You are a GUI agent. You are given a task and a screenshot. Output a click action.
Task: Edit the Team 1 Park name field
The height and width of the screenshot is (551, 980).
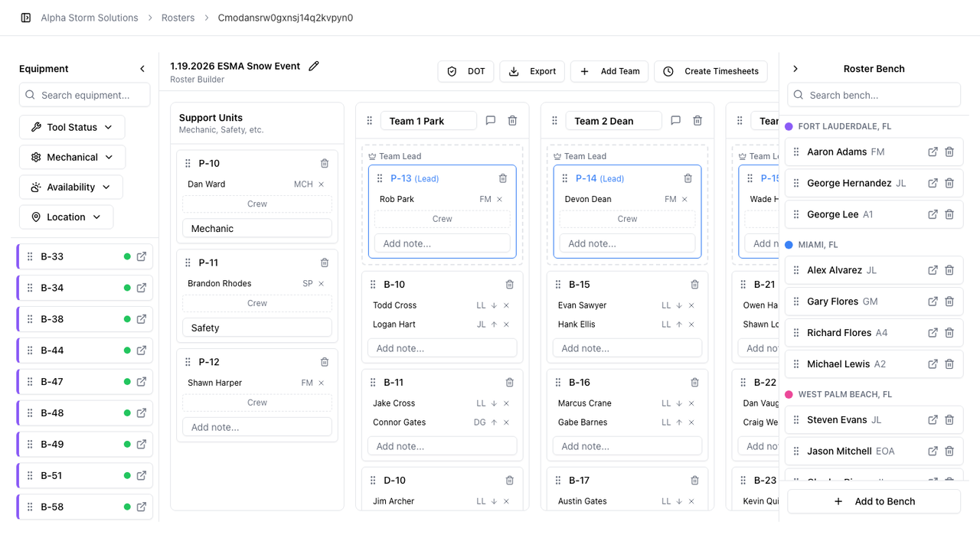click(429, 121)
